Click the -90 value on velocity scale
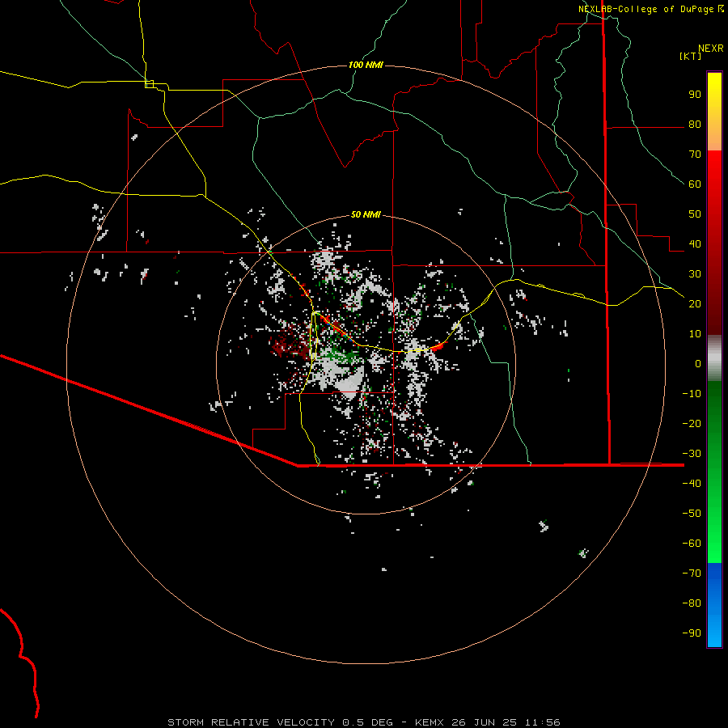The width and height of the screenshot is (728, 728). [692, 633]
